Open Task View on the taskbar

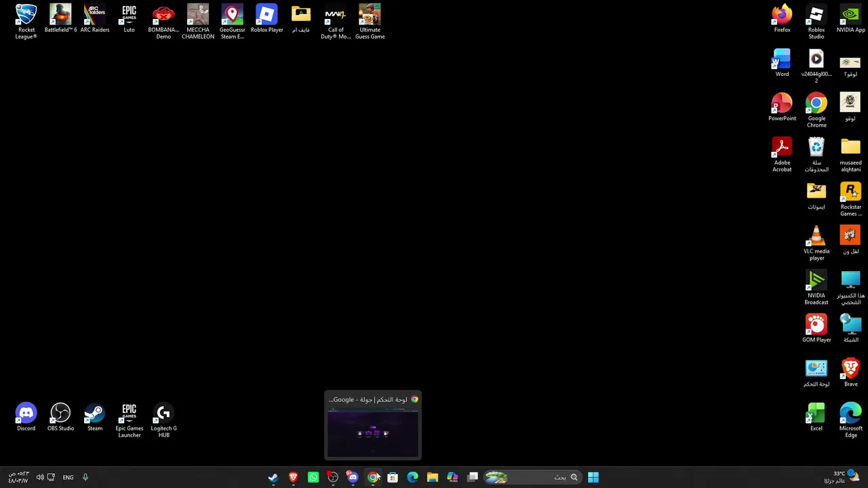pyautogui.click(x=473, y=477)
